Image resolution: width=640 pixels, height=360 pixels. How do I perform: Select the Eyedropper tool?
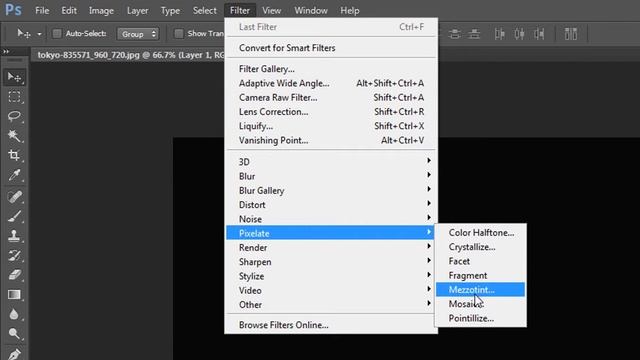point(15,175)
